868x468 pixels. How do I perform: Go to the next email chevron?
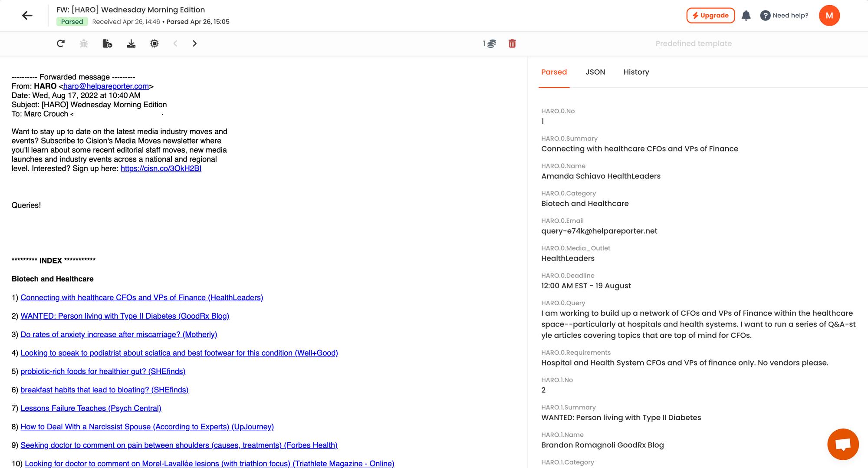click(194, 43)
